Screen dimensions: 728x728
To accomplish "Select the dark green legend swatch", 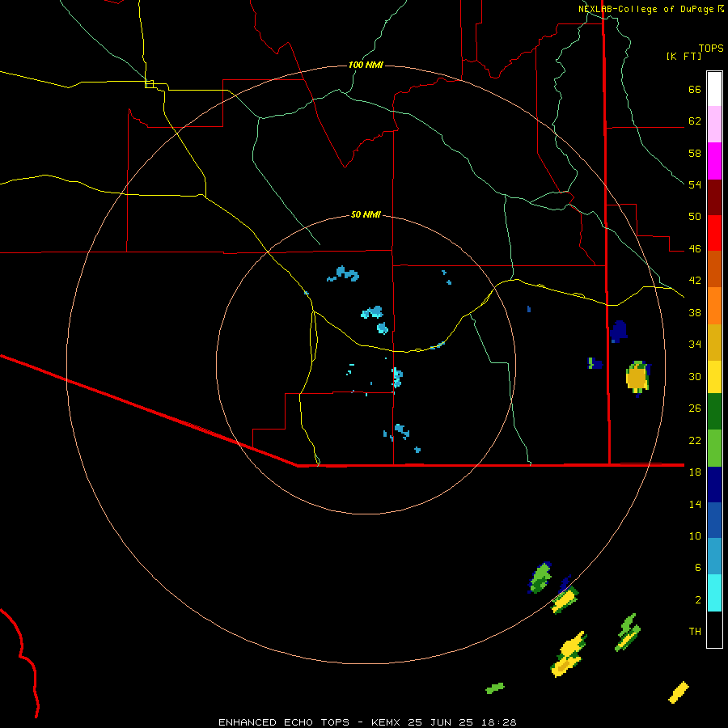I will 714,412.
